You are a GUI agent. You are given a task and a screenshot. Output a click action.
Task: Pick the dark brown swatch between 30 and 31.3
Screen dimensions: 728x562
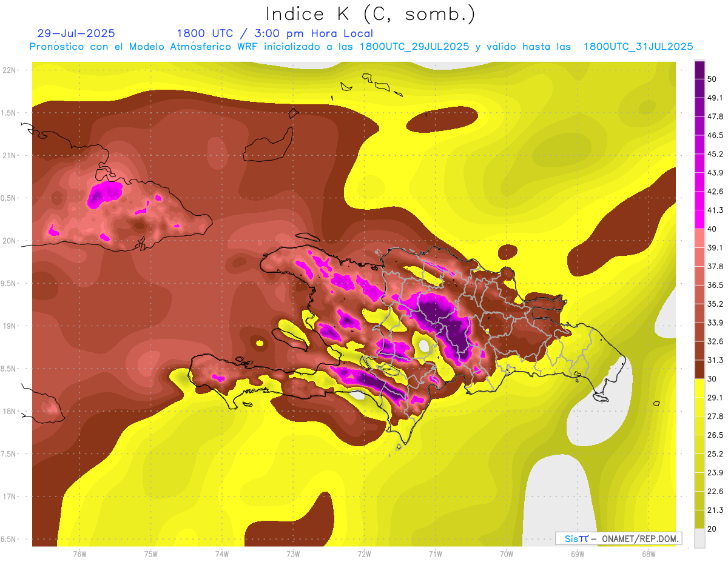(699, 369)
